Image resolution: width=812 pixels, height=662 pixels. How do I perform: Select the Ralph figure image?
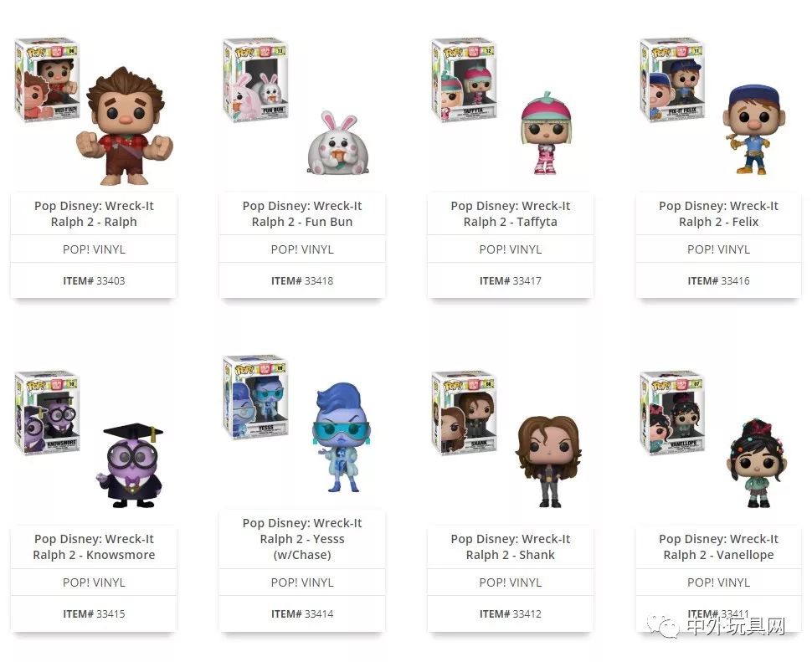click(125, 126)
